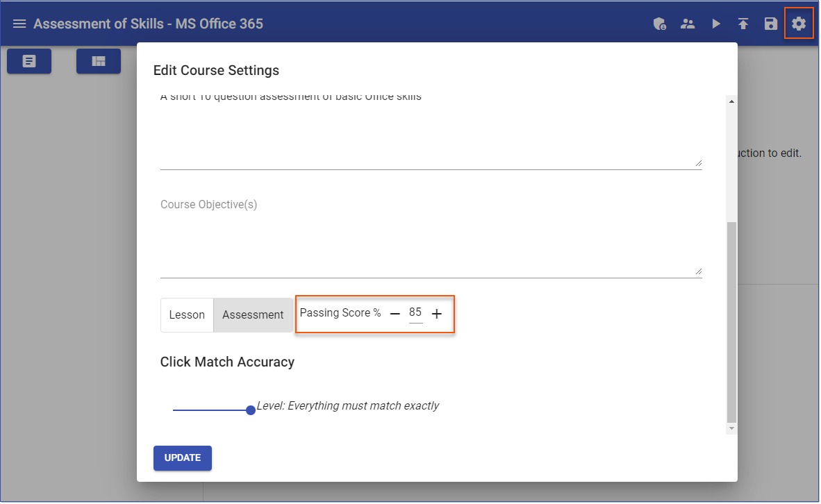Open the users group icon
Screen dimensions: 821x504
pyautogui.click(x=688, y=24)
